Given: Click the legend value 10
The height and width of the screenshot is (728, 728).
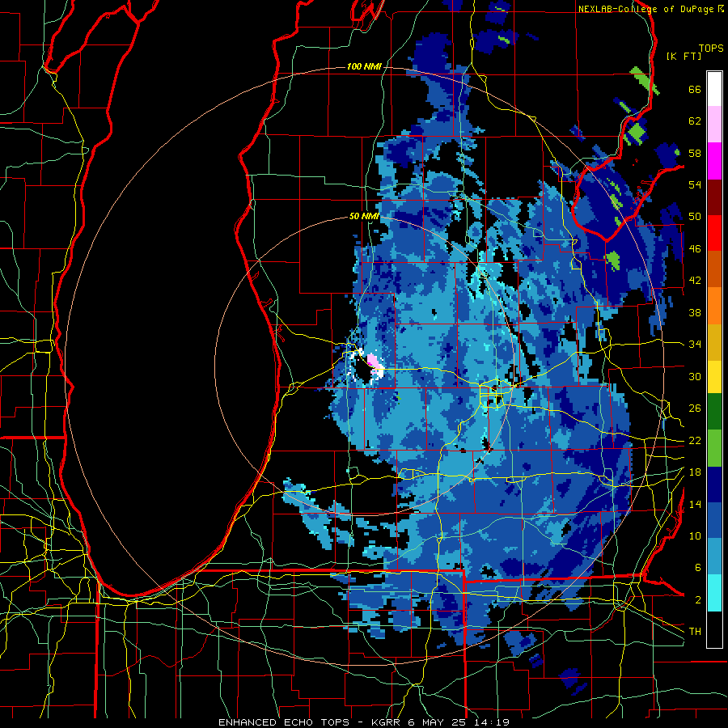Looking at the screenshot, I should 695,536.
